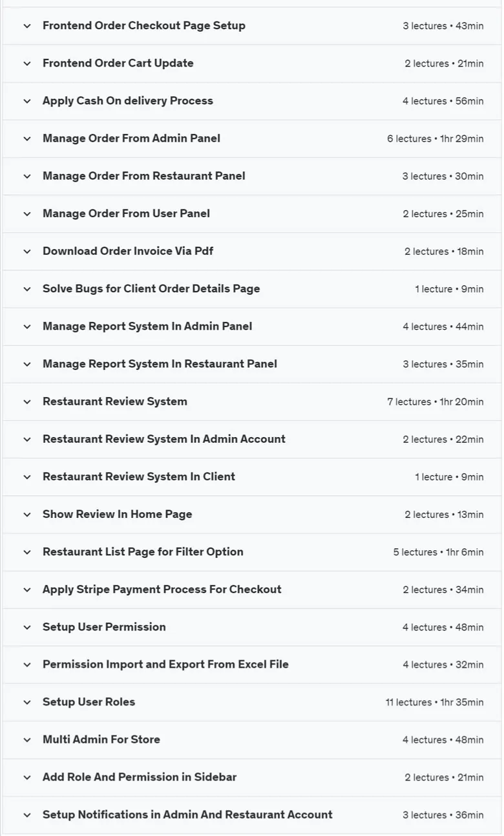Expand chevron for Apply Cash On delivery Process
The image size is (504, 836).
26,101
